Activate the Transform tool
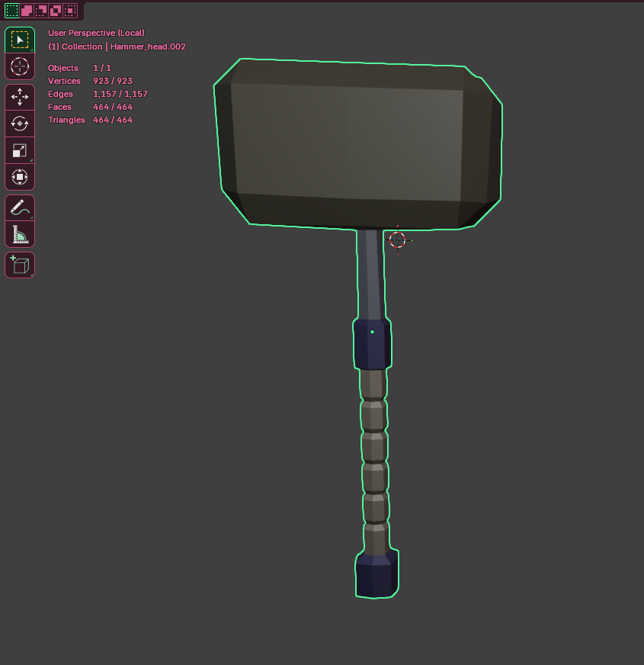 (20, 177)
